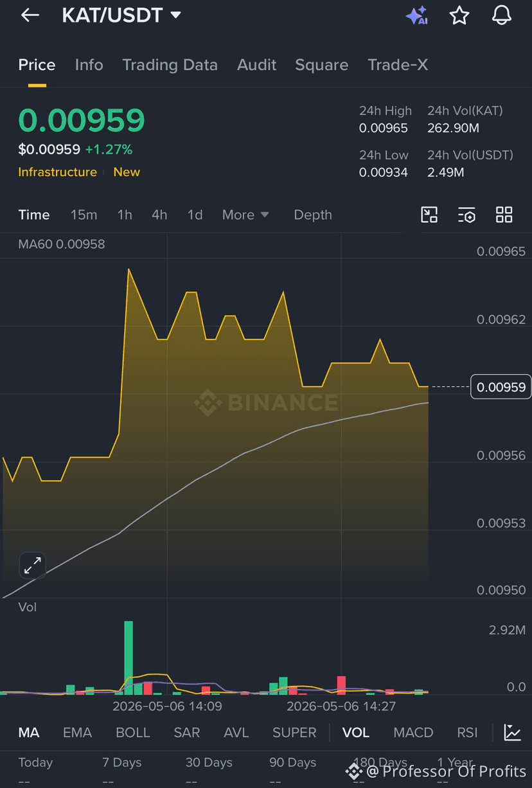The height and width of the screenshot is (788, 532).
Task: Tap the 0.00959 current price label
Action: pyautogui.click(x=501, y=387)
